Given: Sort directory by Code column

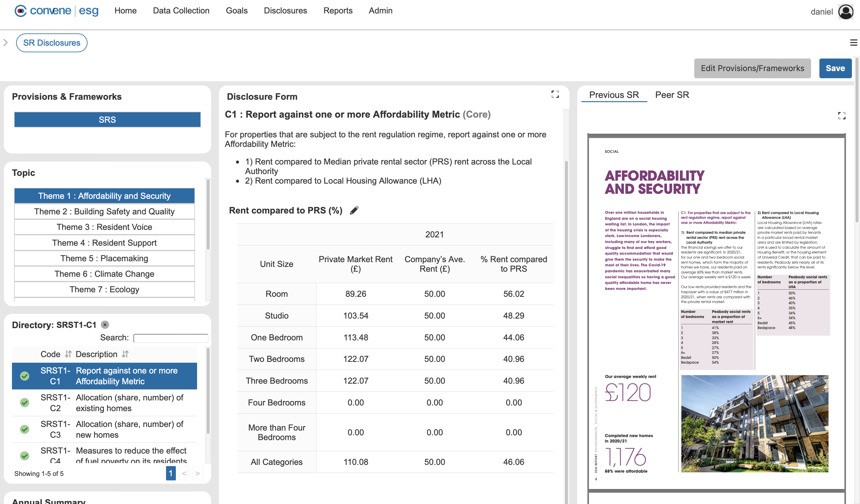Looking at the screenshot, I should pyautogui.click(x=68, y=354).
